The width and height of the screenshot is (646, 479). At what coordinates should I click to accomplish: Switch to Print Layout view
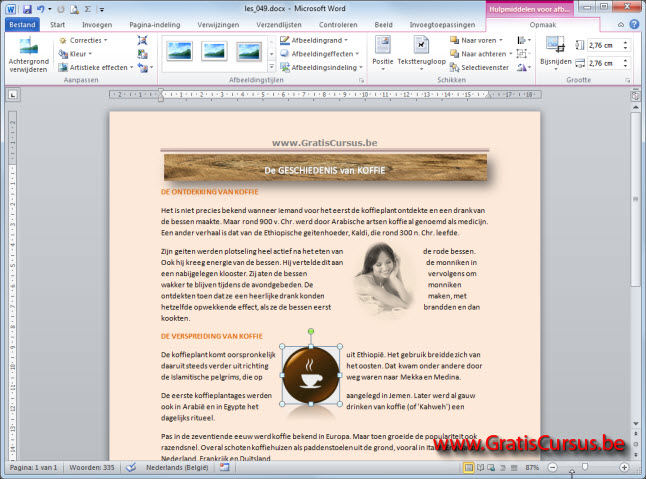tap(468, 467)
